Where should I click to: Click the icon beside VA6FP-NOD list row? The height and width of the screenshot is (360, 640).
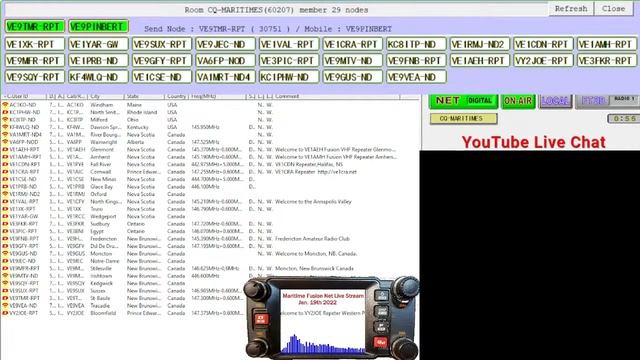5,142
